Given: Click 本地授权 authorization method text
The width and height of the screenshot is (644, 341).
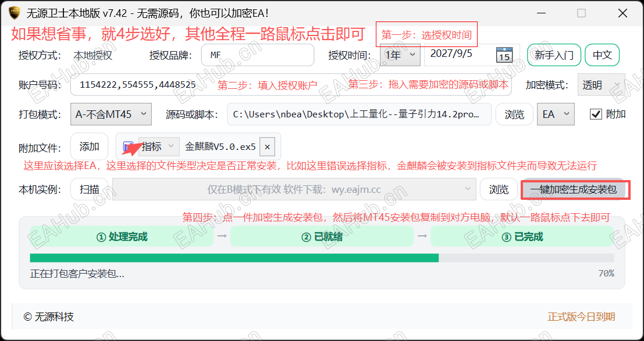Looking at the screenshot, I should pyautogui.click(x=93, y=55).
